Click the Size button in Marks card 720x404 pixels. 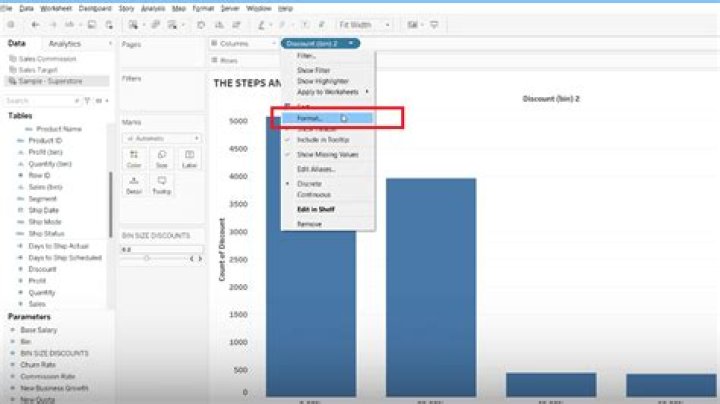pos(161,158)
